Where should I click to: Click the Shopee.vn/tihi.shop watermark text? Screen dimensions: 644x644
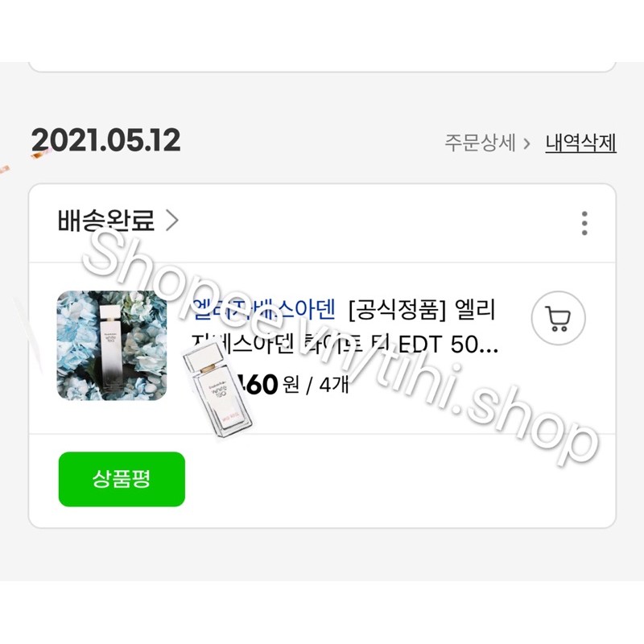tap(341, 348)
